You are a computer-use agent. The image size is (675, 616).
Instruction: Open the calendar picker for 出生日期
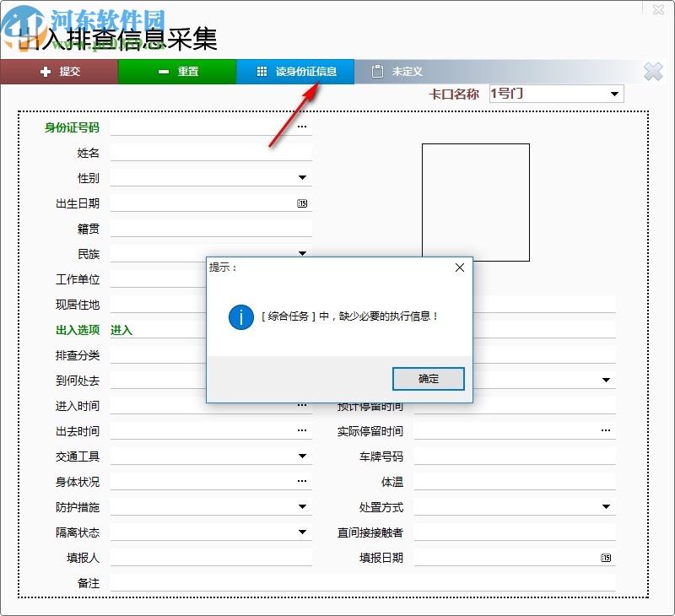[301, 203]
